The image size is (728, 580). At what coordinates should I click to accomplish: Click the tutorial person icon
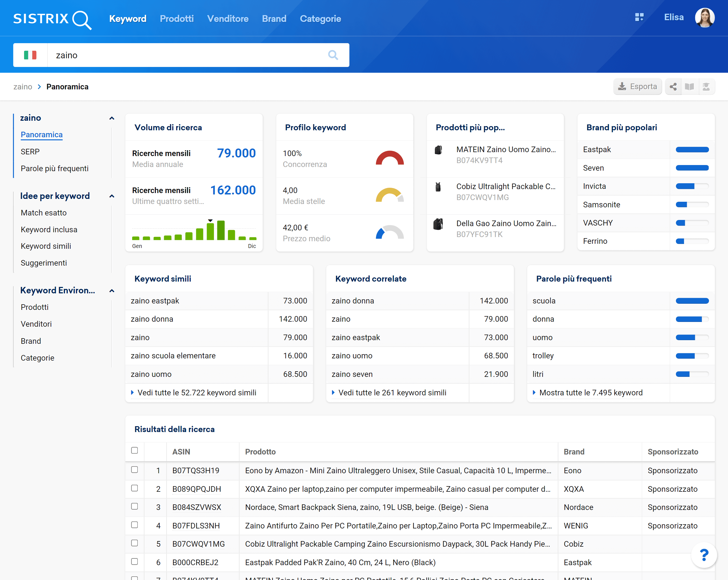point(706,87)
